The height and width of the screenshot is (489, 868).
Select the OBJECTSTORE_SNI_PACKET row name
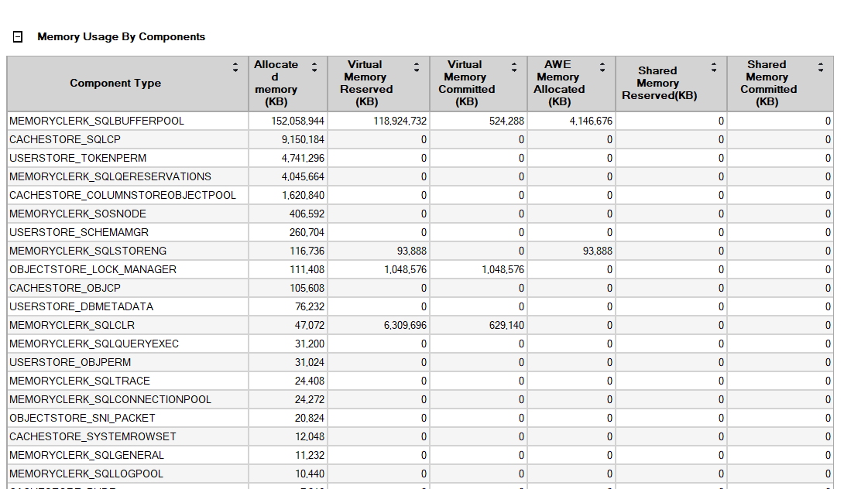coord(82,418)
